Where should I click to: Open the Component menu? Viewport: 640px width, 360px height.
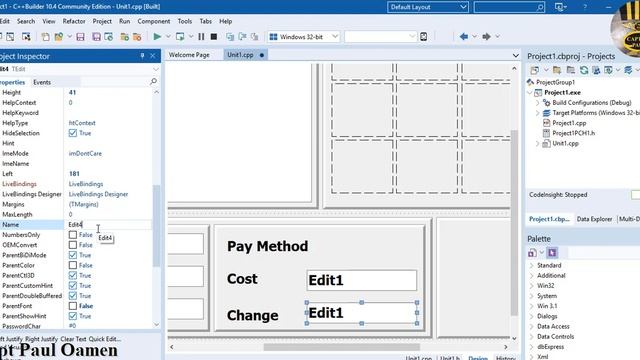[153, 21]
